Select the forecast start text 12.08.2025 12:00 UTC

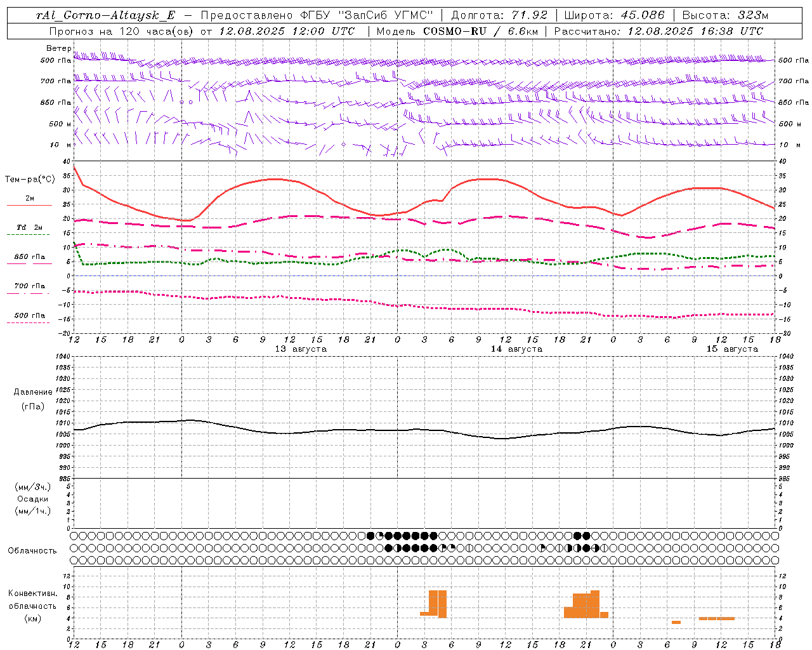click(x=286, y=31)
